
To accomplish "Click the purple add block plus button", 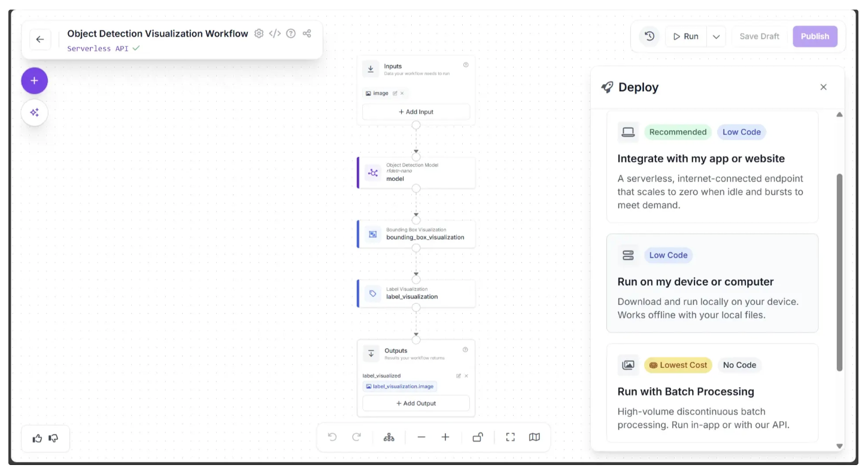I will [x=35, y=81].
